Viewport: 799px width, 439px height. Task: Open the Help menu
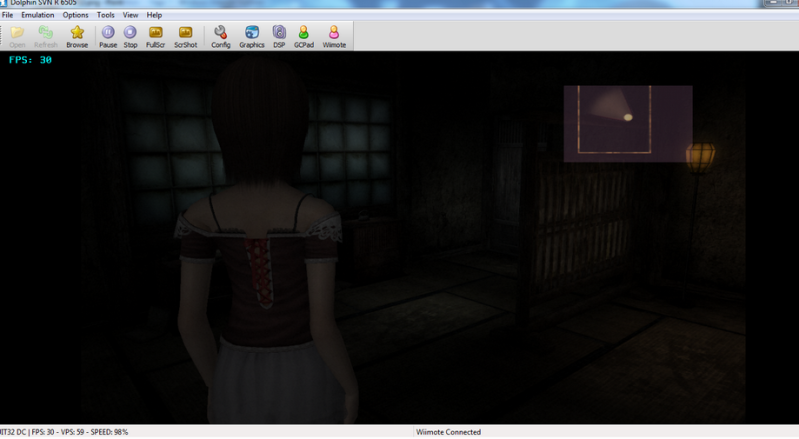pos(154,15)
